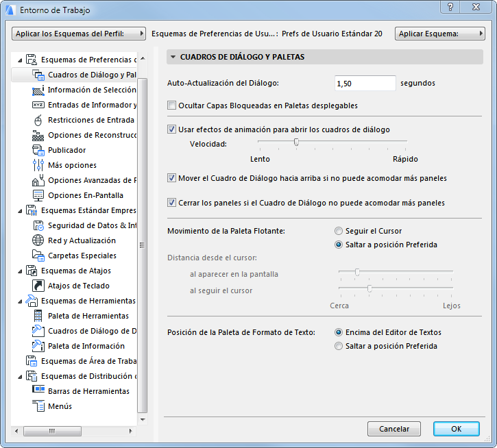Image resolution: width=497 pixels, height=448 pixels.
Task: Click the monitor icon for Opciones En-Pantalla
Action: coord(38,195)
